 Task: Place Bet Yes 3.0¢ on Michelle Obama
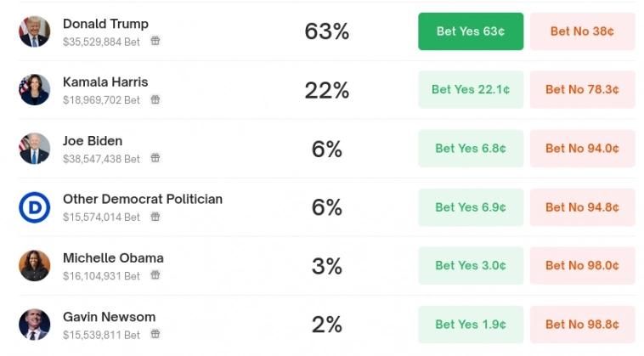471,266
